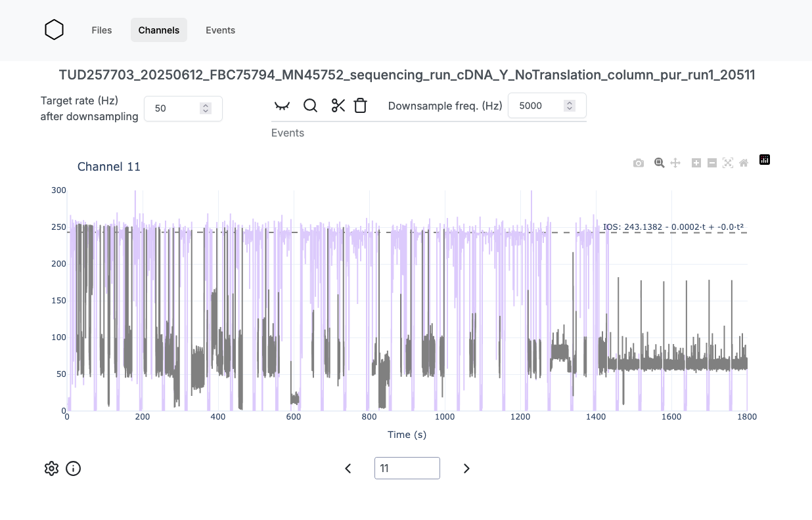View details with the info icon
This screenshot has width=812, height=520.
(x=73, y=468)
